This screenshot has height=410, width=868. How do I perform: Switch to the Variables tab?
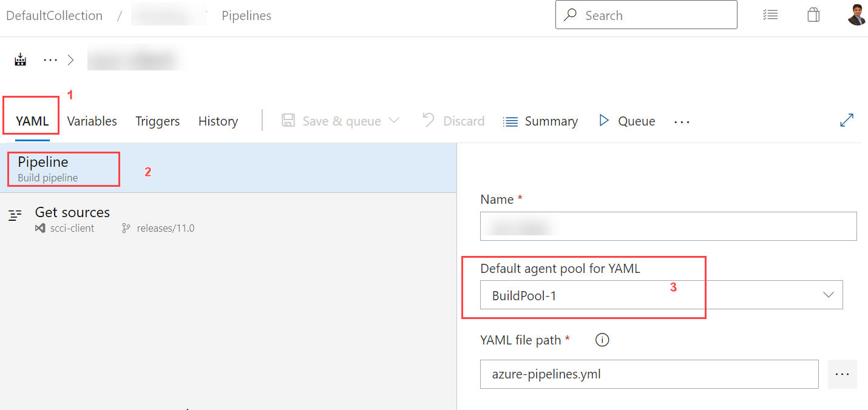(92, 121)
